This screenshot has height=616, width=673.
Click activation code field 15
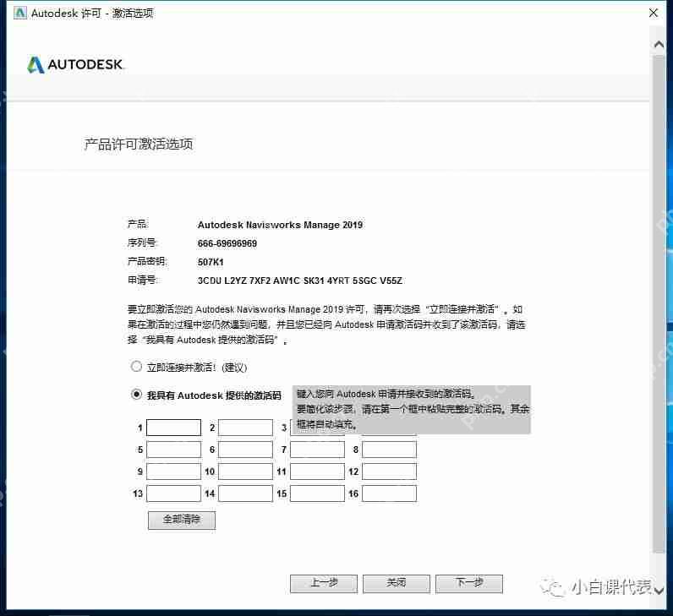317,493
